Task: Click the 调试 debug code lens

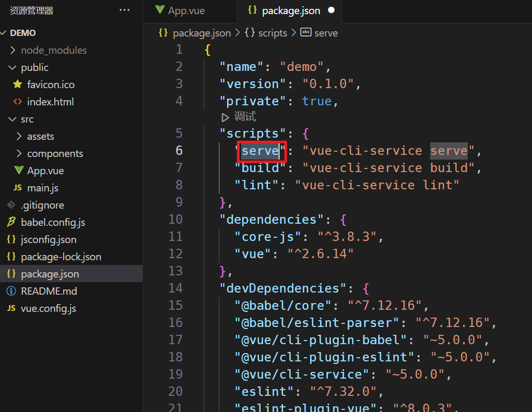Action: (x=245, y=117)
